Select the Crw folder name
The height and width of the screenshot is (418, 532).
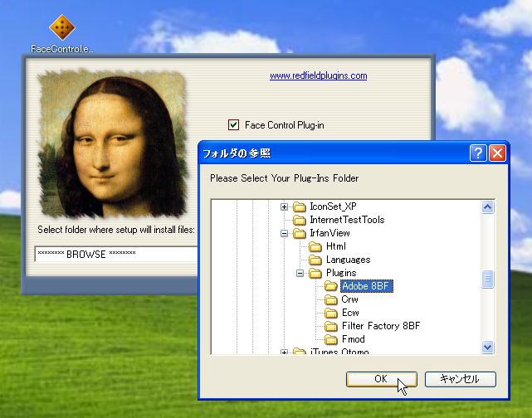click(349, 299)
